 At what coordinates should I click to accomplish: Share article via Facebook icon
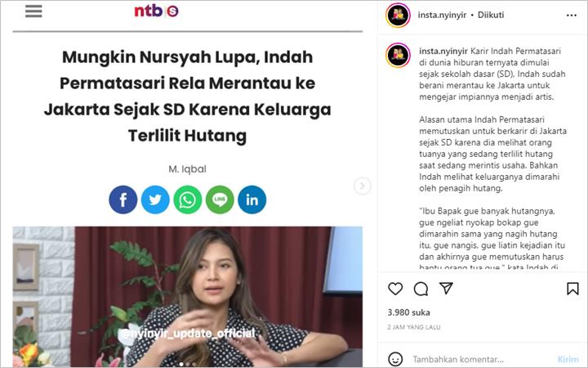[123, 200]
